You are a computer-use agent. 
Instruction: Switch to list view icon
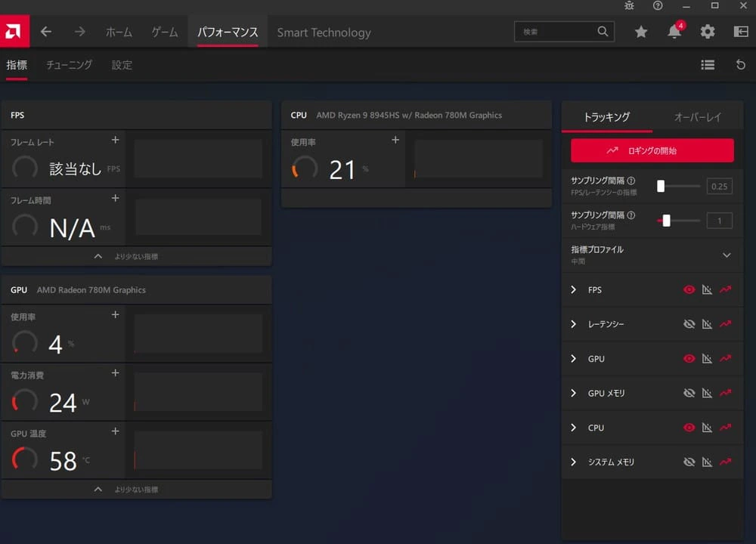(x=708, y=65)
